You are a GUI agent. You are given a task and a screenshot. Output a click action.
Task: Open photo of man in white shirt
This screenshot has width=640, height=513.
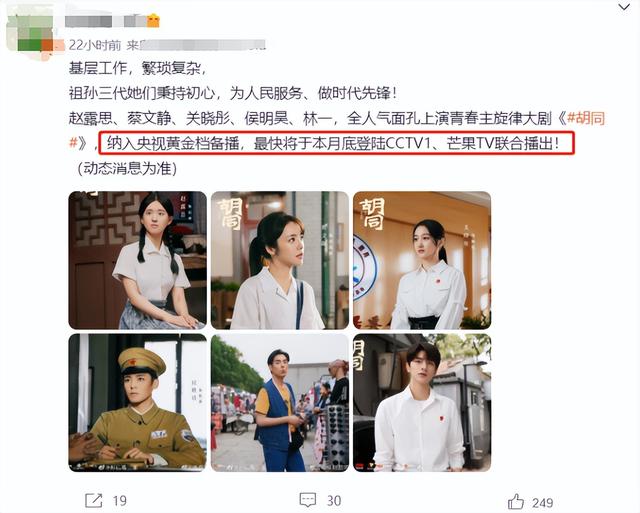click(422, 402)
